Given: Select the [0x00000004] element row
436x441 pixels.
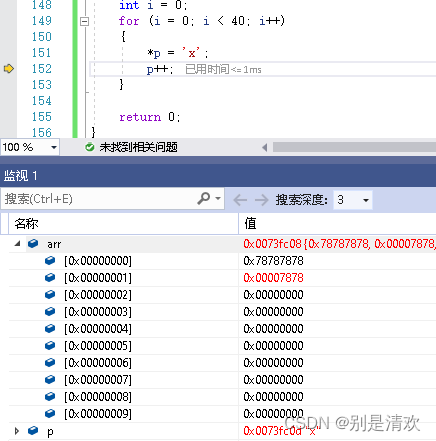Looking at the screenshot, I should (98, 329).
